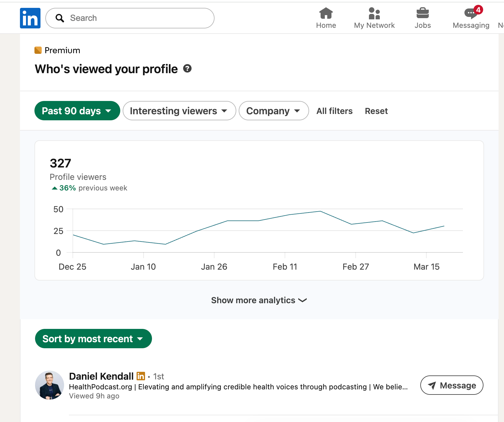Open the Home icon in navigation
Image resolution: width=504 pixels, height=422 pixels.
coord(326,13)
